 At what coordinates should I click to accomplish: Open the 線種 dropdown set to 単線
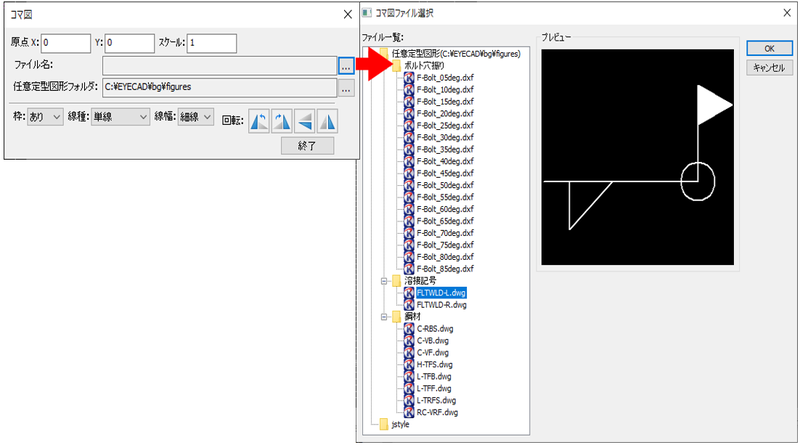(x=119, y=118)
